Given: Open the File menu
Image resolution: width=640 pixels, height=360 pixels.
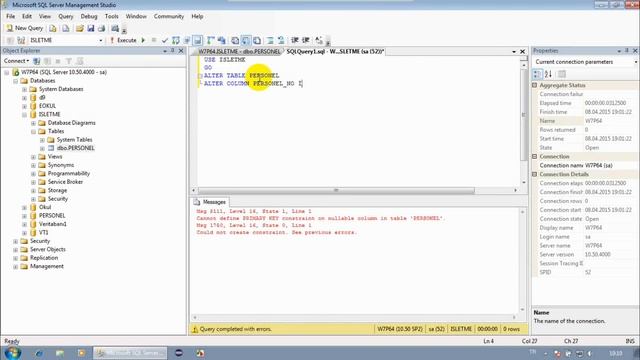Looking at the screenshot, I should [11, 16].
